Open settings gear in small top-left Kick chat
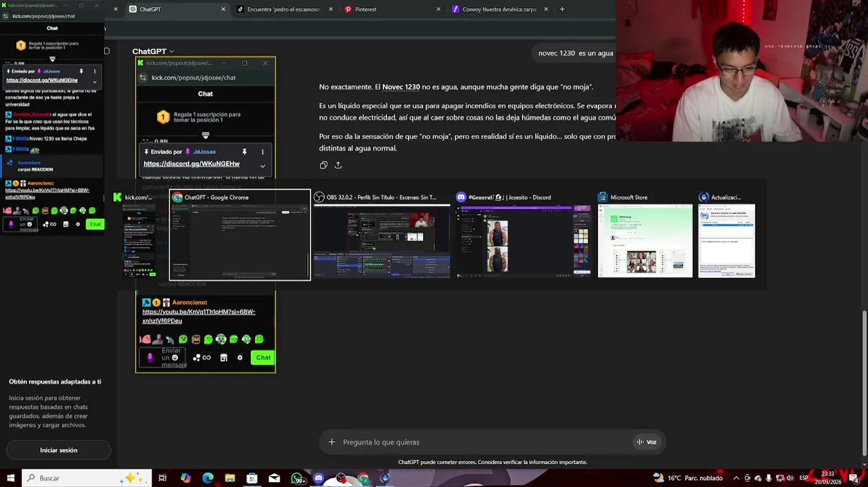The width and height of the screenshot is (868, 487). coord(78,224)
